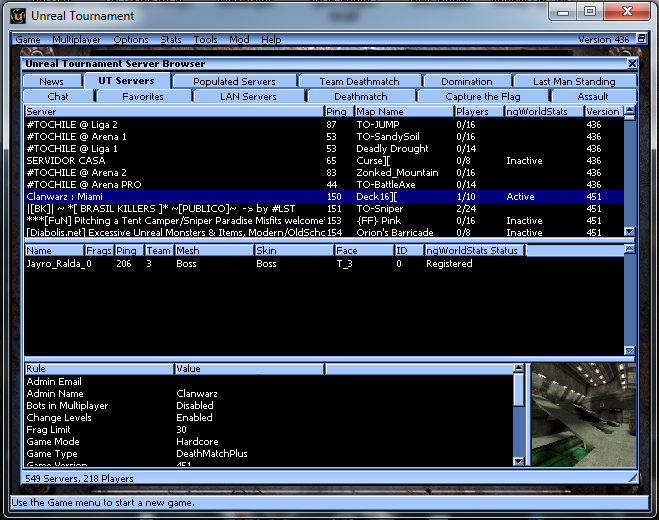The image size is (659, 520).
Task: Click the player list scroll-down arrow
Action: click(x=629, y=350)
